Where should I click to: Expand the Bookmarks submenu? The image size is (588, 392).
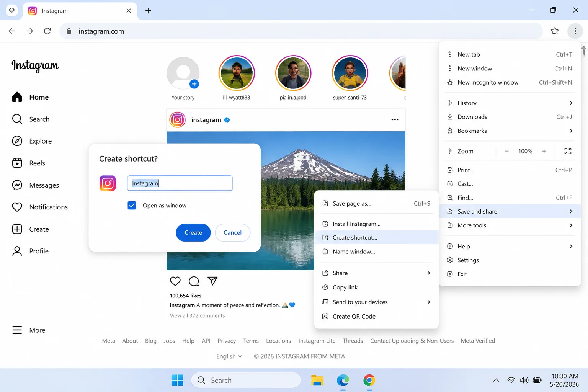(510, 131)
